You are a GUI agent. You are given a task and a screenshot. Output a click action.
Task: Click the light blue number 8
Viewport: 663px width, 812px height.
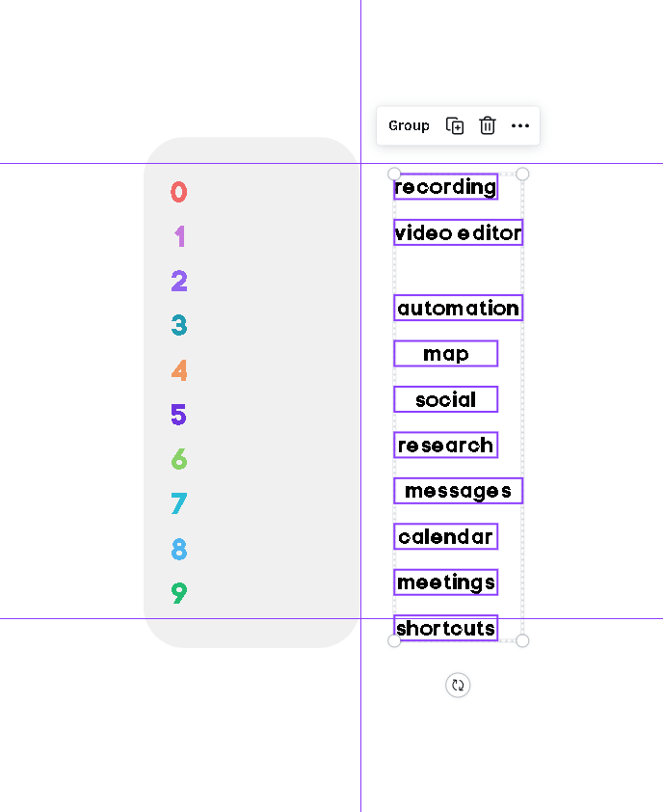[x=179, y=549]
